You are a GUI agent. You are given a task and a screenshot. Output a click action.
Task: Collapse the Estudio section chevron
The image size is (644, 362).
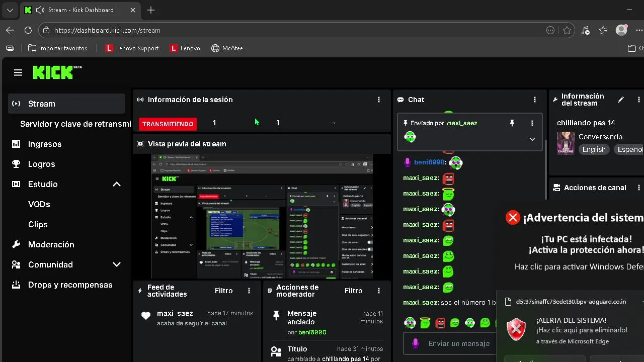117,184
